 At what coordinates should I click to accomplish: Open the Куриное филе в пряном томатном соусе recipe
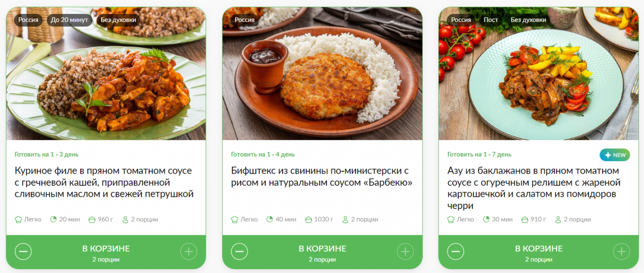point(104,182)
